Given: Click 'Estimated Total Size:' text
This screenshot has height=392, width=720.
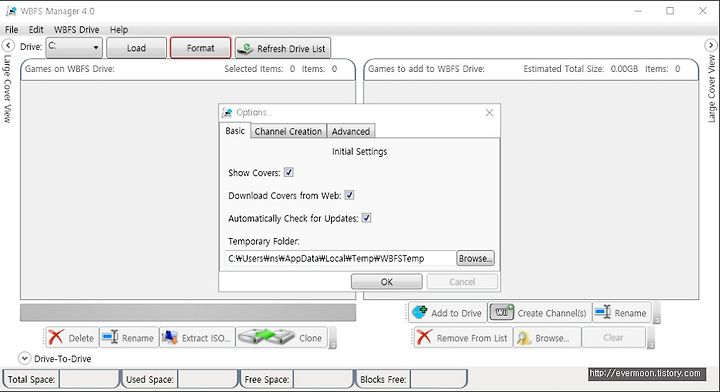Looking at the screenshot, I should 563,69.
